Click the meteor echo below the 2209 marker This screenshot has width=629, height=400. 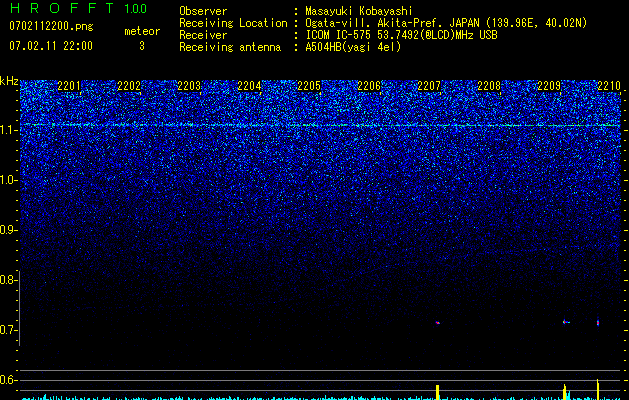566,322
